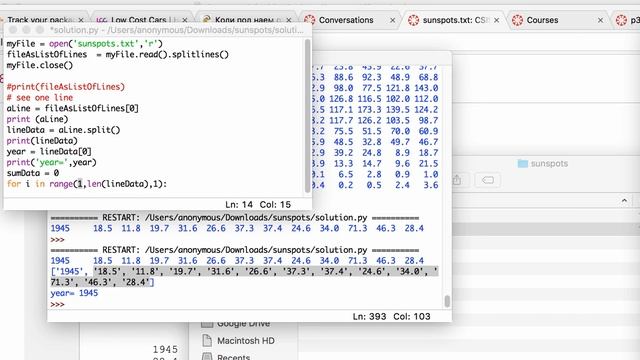This screenshot has height=360, width=640.
Task: Click the last '>>>' shell prompt
Action: tap(58, 304)
